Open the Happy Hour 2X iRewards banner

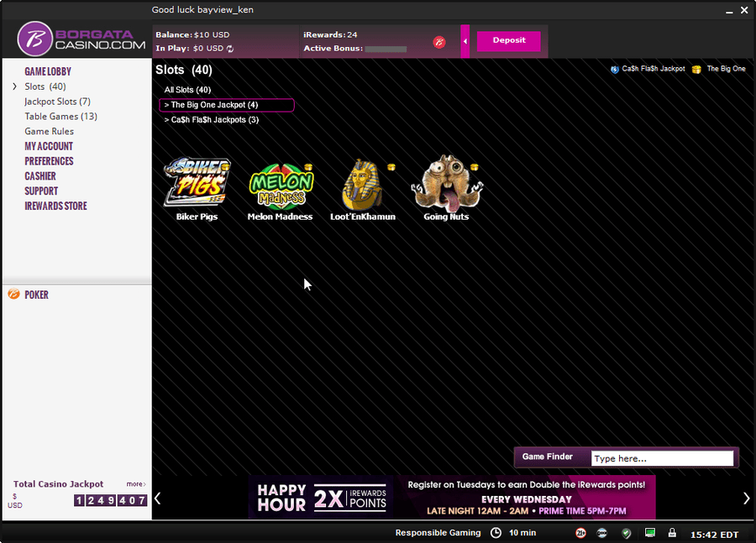[452, 497]
